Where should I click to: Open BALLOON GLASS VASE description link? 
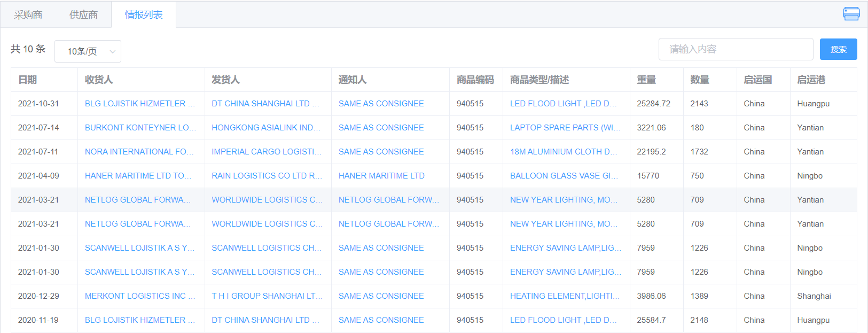pos(564,176)
